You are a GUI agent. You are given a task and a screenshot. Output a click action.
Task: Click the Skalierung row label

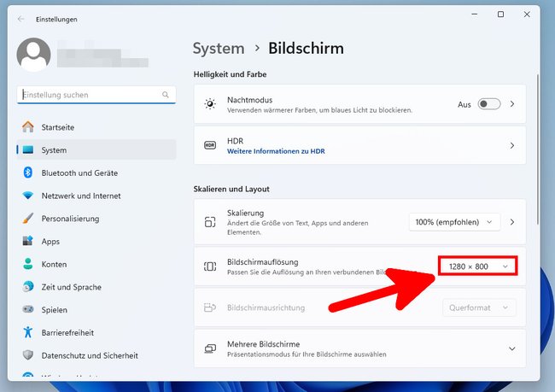245,214
